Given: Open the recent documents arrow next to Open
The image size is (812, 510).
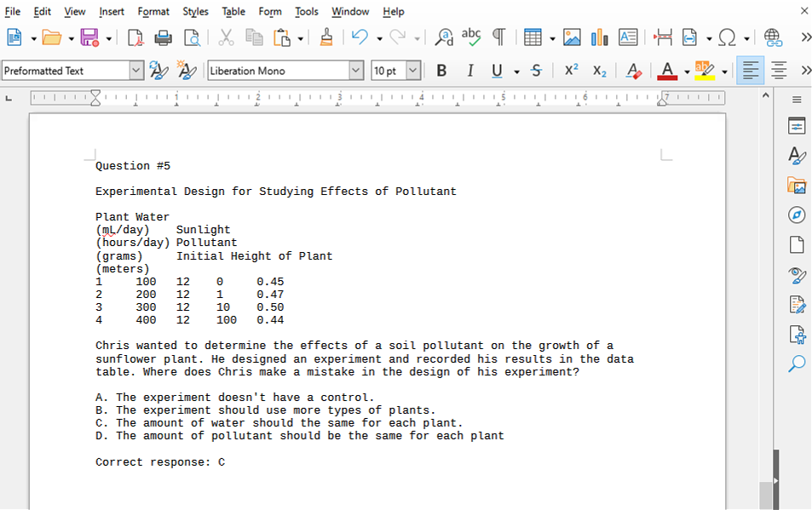Looking at the screenshot, I should point(71,39).
